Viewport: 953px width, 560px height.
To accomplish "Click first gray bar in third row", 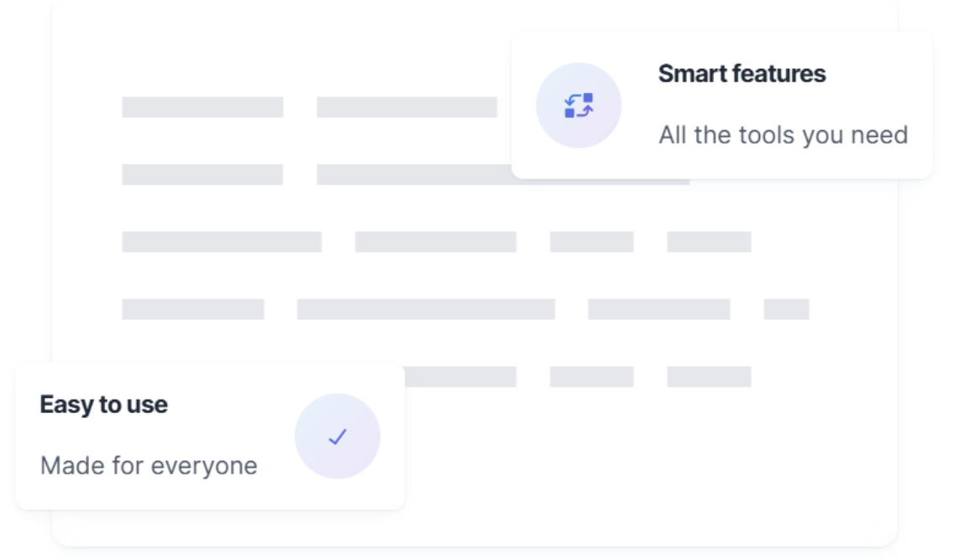I will click(x=222, y=242).
